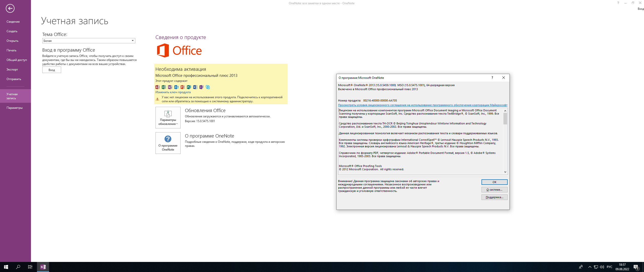Open the Экспорт tab
The height and width of the screenshot is (272, 644).
coord(15,70)
